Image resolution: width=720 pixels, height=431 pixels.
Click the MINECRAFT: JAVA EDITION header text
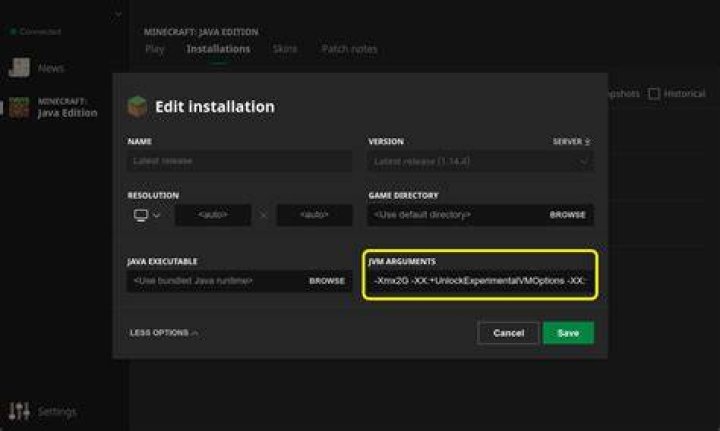(201, 32)
